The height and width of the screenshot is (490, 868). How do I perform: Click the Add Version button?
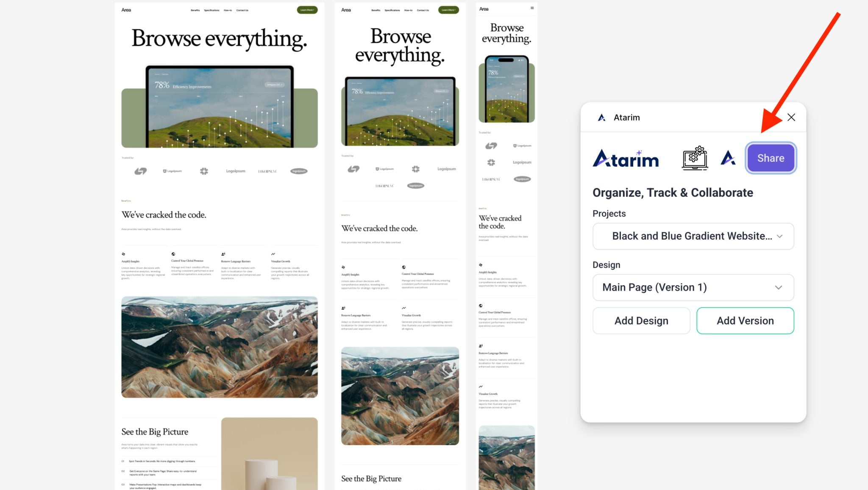745,321
